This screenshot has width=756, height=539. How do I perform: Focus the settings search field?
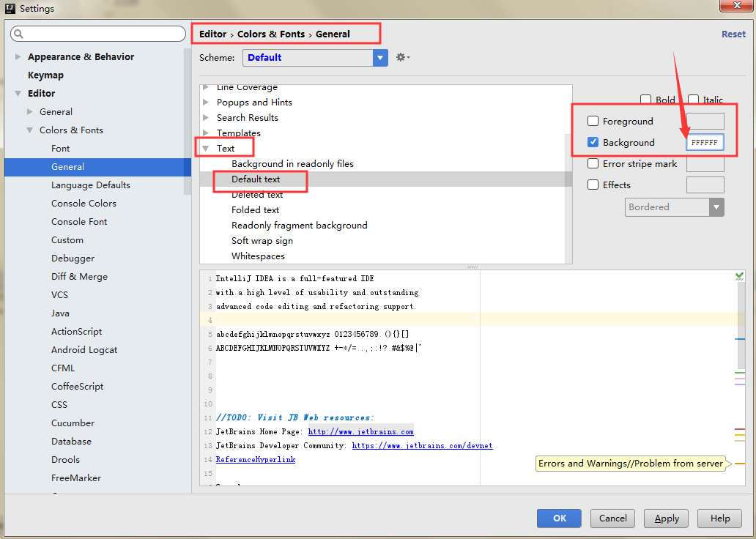pyautogui.click(x=98, y=34)
